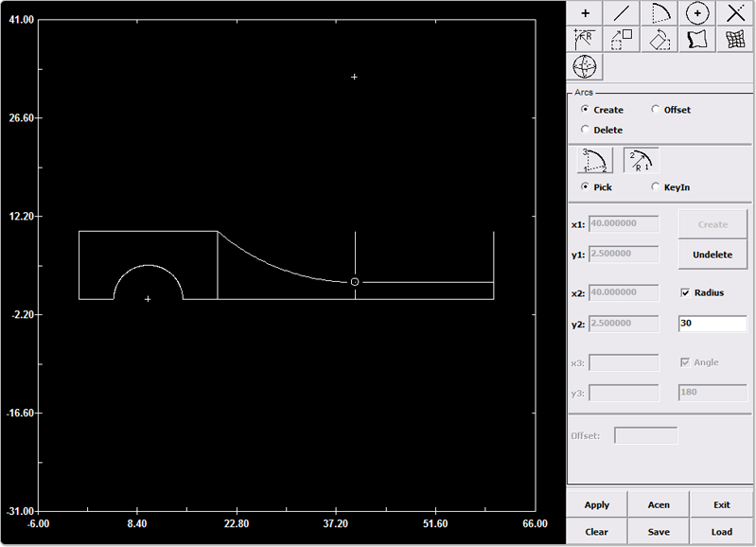Select the mesh generation tool
Viewport: 756px width, 547px height.
(x=735, y=40)
